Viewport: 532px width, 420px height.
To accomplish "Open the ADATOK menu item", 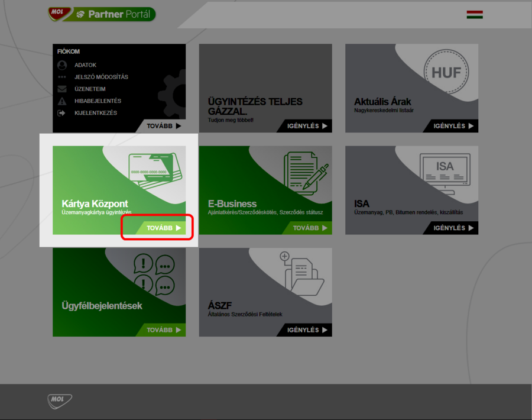I will point(85,65).
